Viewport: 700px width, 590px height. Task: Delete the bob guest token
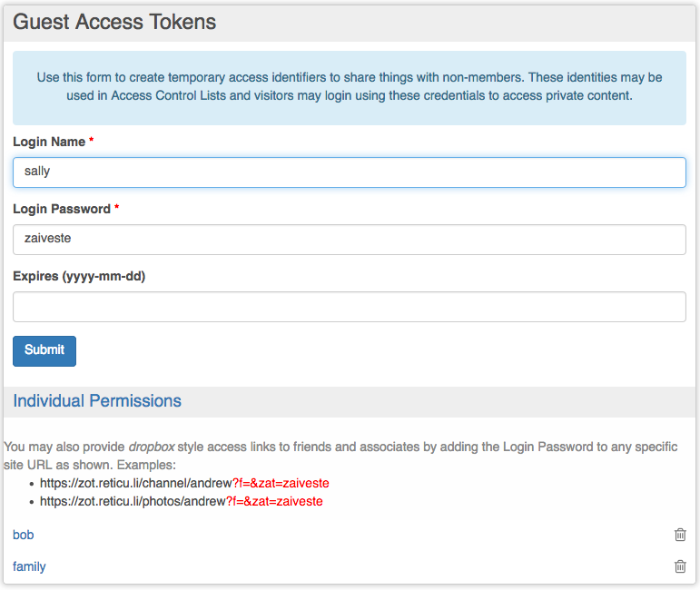coord(680,535)
